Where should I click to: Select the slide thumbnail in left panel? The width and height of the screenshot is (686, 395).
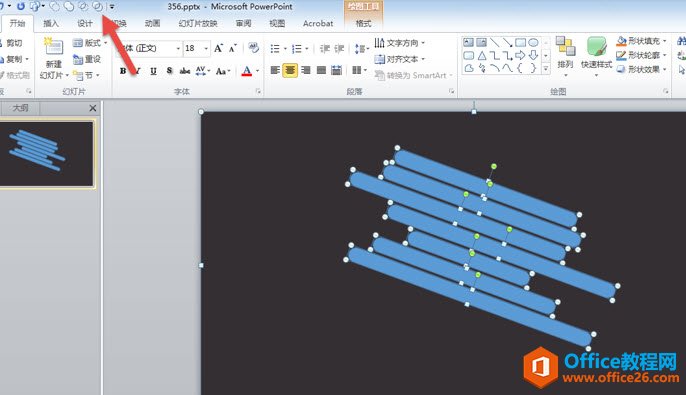coord(47,154)
